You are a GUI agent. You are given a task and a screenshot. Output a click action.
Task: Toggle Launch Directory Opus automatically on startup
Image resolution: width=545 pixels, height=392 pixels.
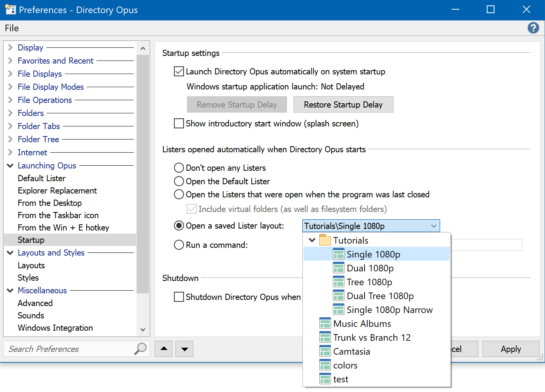click(x=179, y=71)
